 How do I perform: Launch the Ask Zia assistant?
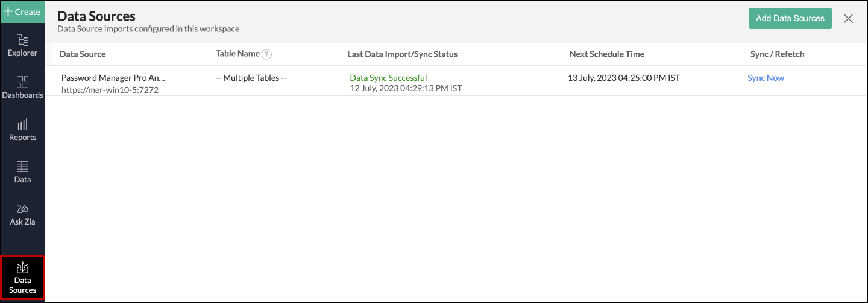22,214
